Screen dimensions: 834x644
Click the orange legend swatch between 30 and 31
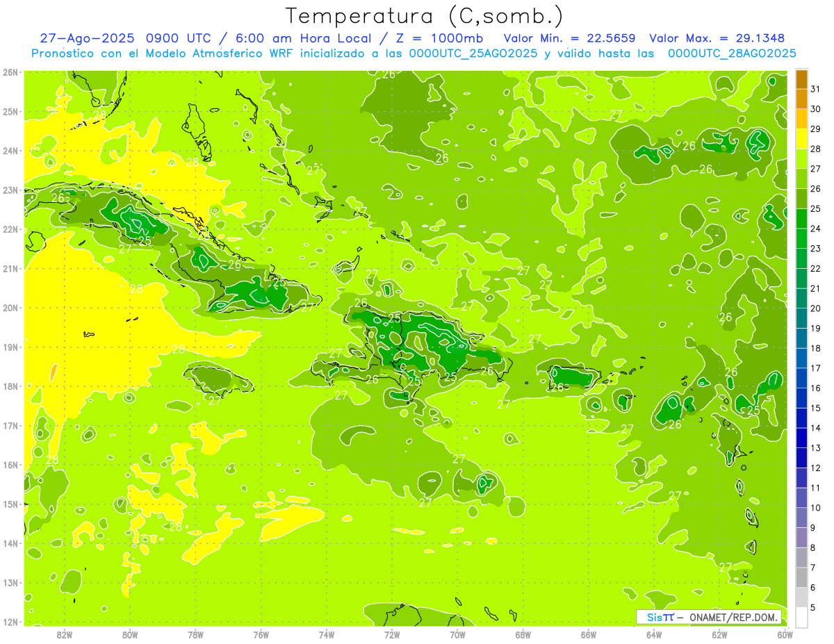[x=802, y=99]
